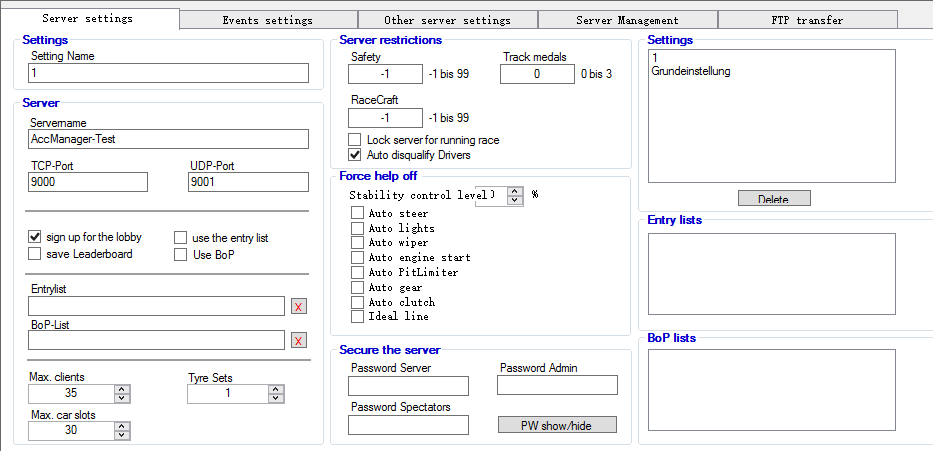Image resolution: width=933 pixels, height=451 pixels.
Task: Toggle sign up for the lobby
Action: [x=35, y=237]
